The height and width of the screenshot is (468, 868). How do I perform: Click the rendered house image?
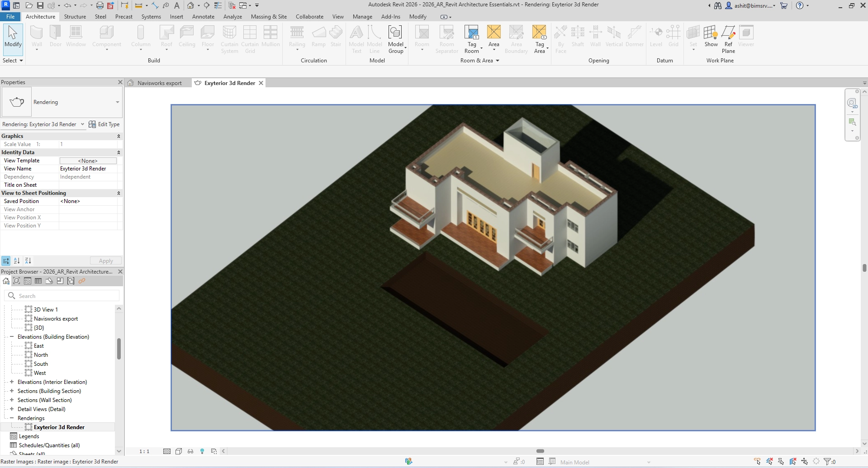click(493, 268)
